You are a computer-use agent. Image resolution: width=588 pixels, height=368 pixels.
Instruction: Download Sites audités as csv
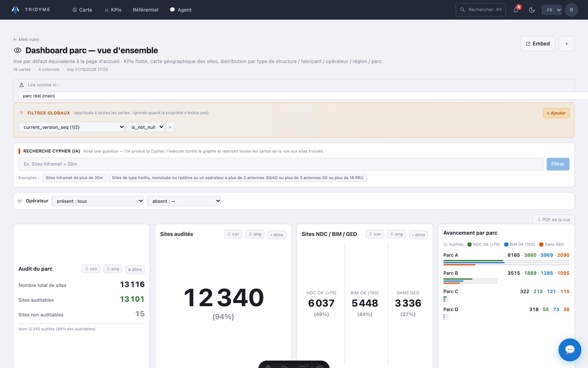point(233,234)
